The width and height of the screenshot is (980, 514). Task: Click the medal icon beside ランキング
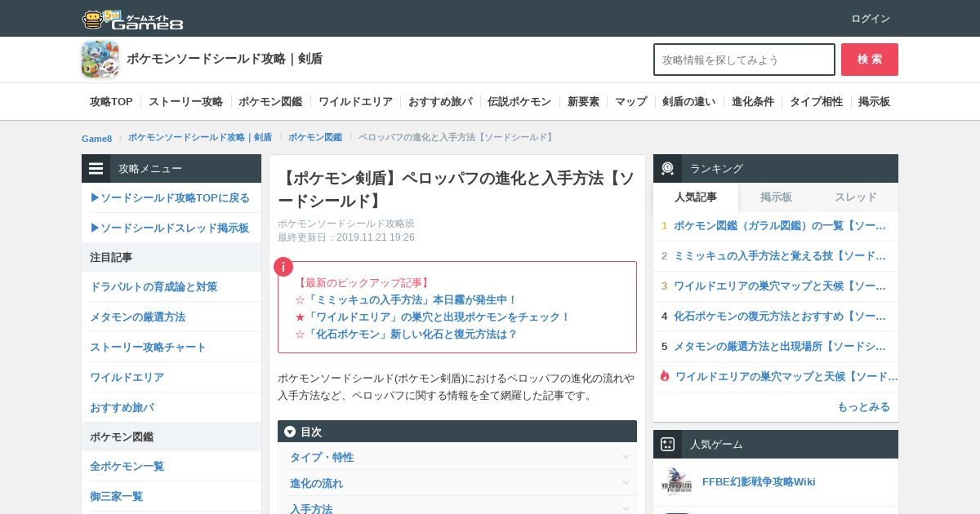click(x=668, y=169)
